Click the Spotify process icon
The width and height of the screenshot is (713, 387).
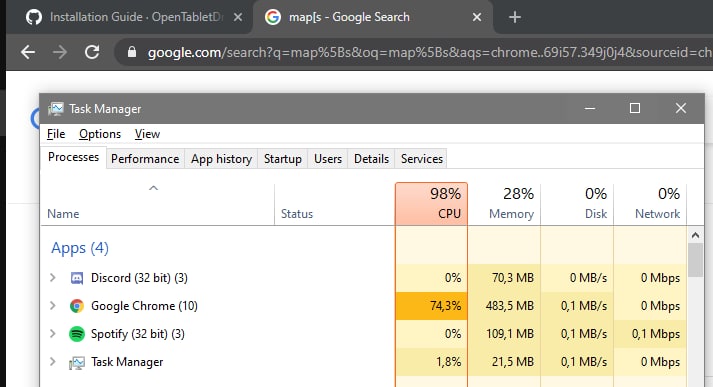[77, 334]
